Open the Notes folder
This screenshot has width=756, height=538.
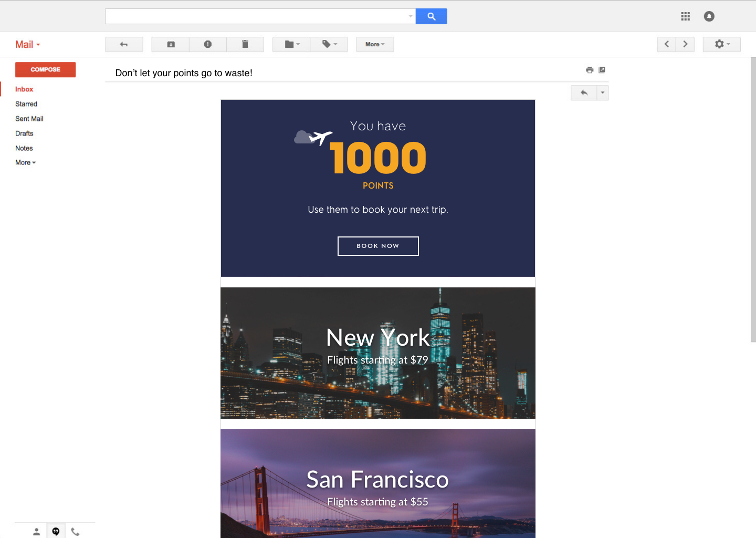(24, 148)
